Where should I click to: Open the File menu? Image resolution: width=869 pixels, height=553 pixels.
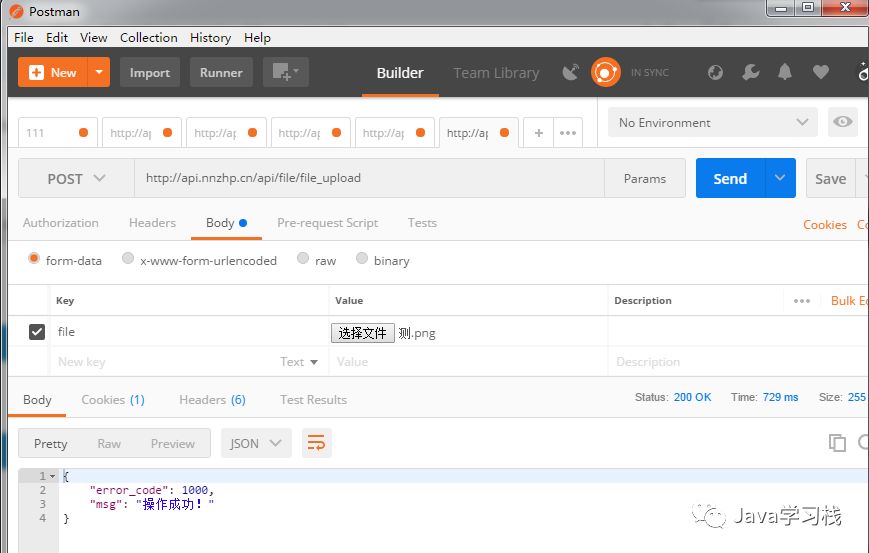click(24, 38)
